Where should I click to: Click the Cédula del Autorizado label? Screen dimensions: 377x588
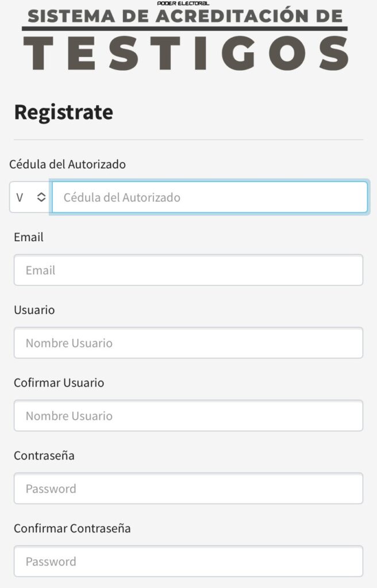pyautogui.click(x=68, y=164)
